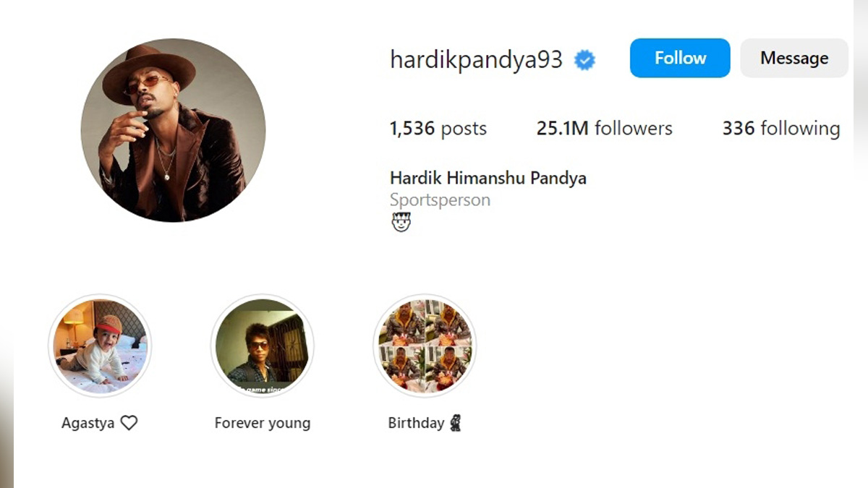
Task: Open the profile picture with hat
Action: pos(173,130)
